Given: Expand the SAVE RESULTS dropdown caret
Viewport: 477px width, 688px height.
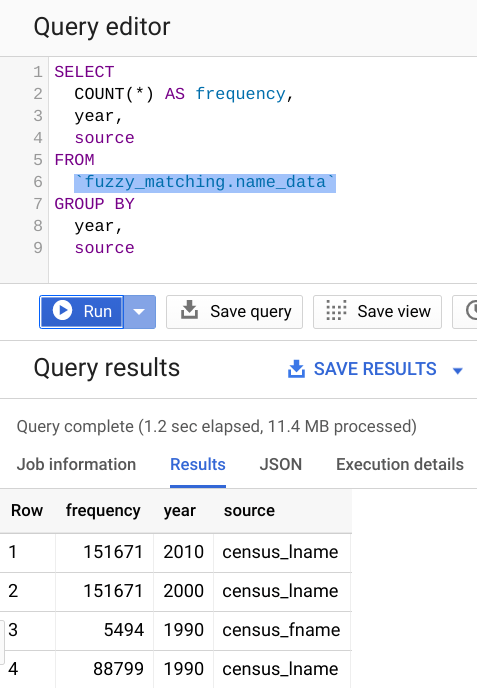Looking at the screenshot, I should [458, 371].
